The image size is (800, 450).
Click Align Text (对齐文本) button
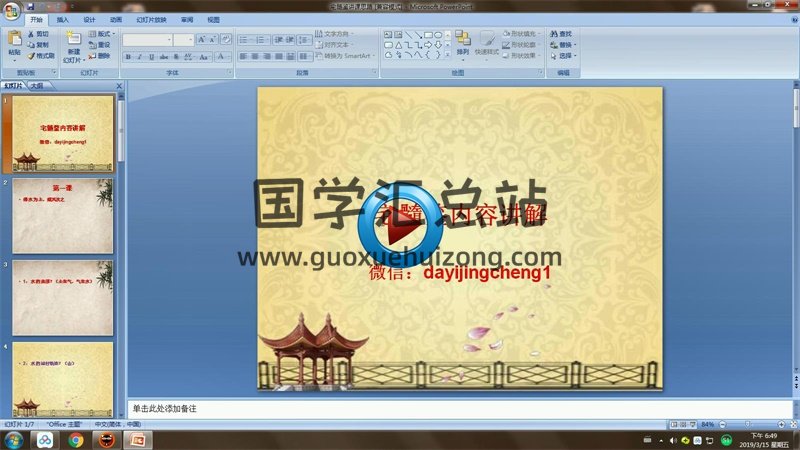(333, 45)
